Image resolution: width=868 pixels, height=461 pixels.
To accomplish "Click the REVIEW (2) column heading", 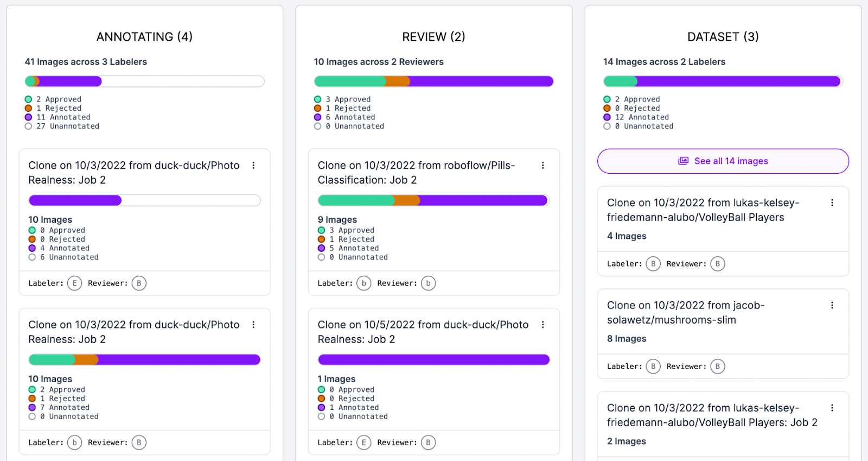I will click(434, 37).
